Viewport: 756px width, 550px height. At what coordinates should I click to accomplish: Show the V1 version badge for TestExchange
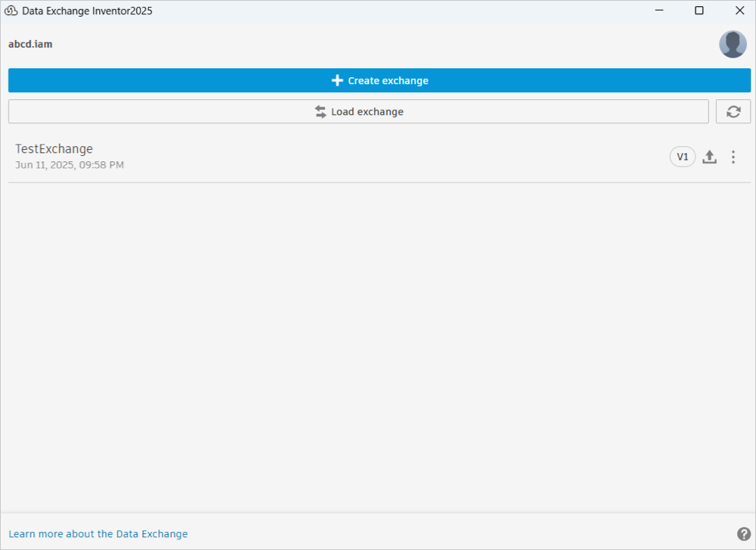[x=682, y=157]
